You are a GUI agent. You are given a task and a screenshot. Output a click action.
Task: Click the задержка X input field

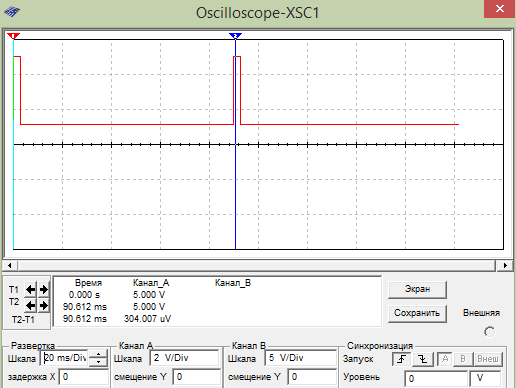click(x=84, y=377)
